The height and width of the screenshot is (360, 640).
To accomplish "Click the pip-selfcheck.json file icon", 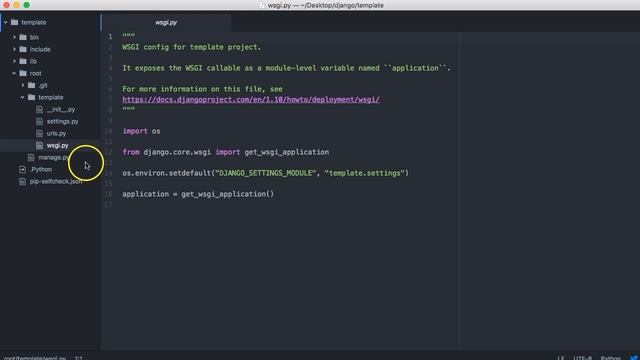I will point(22,181).
